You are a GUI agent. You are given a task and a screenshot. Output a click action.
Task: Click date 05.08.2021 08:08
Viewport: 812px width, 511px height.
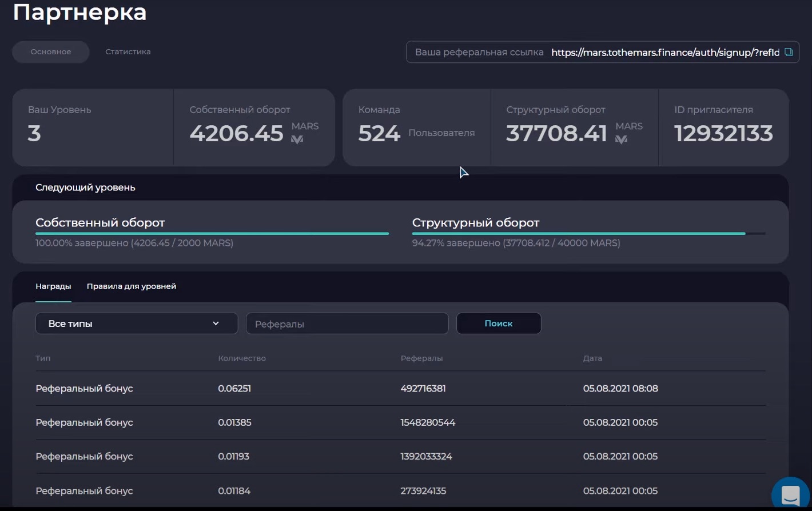tap(620, 388)
